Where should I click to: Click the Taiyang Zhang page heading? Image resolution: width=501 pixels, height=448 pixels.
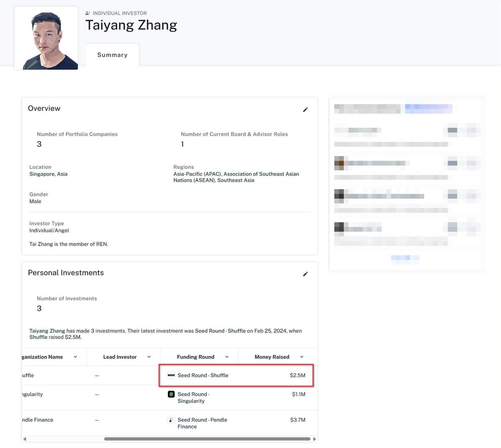[x=131, y=25]
